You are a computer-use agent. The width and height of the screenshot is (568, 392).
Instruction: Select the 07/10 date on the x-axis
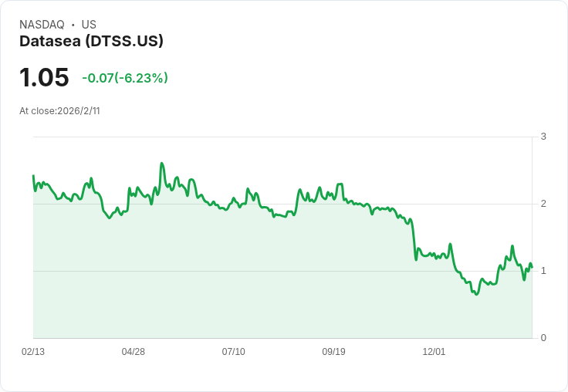click(234, 352)
